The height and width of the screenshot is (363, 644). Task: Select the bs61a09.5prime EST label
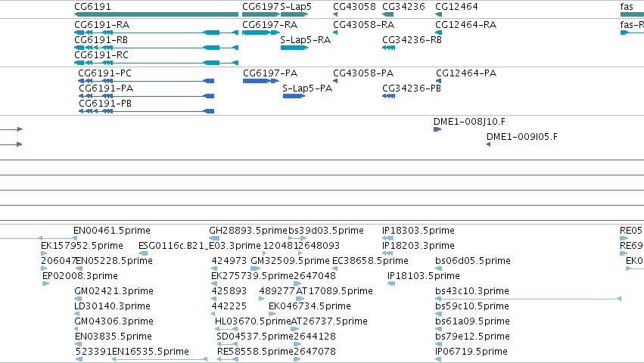pos(472,321)
